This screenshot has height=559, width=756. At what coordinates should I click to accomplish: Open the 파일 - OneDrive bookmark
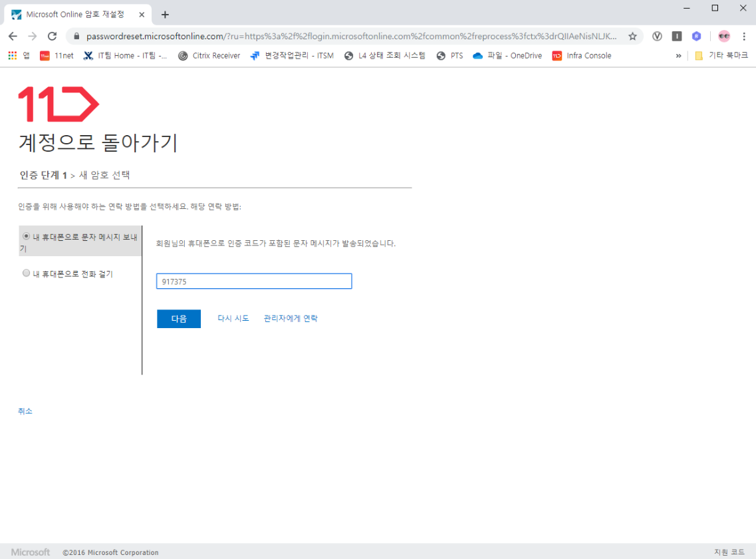point(508,55)
